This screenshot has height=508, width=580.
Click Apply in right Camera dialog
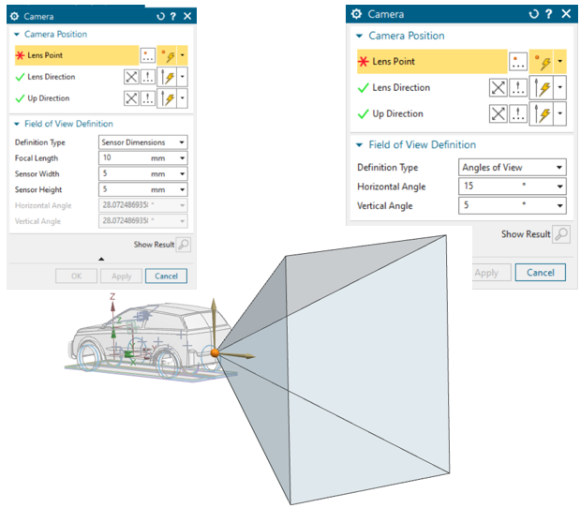[491, 273]
